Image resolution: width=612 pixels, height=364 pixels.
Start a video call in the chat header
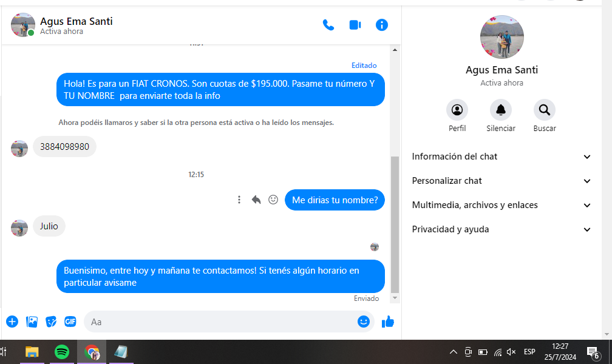(x=355, y=25)
